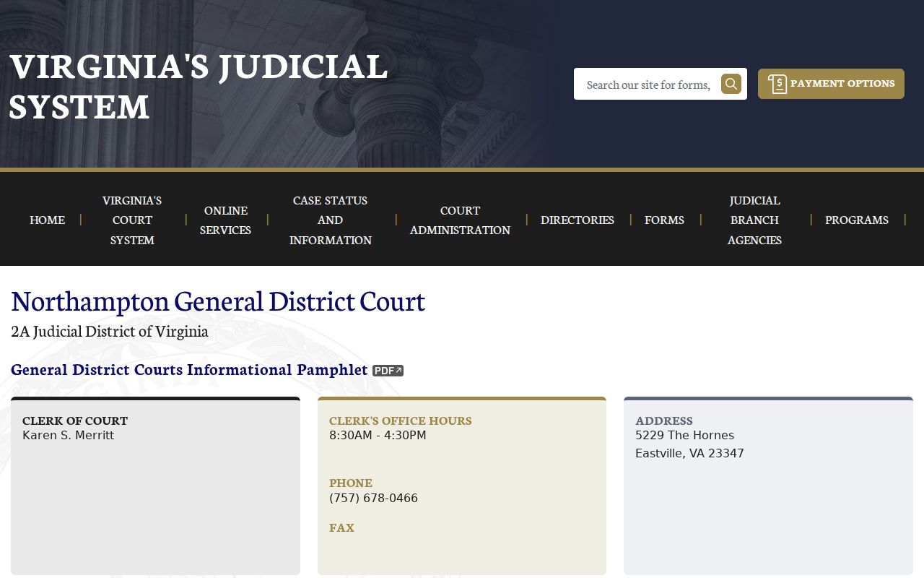The height and width of the screenshot is (578, 924).
Task: Open General District Courts Informational Pamphlet link
Action: pyautogui.click(x=189, y=370)
